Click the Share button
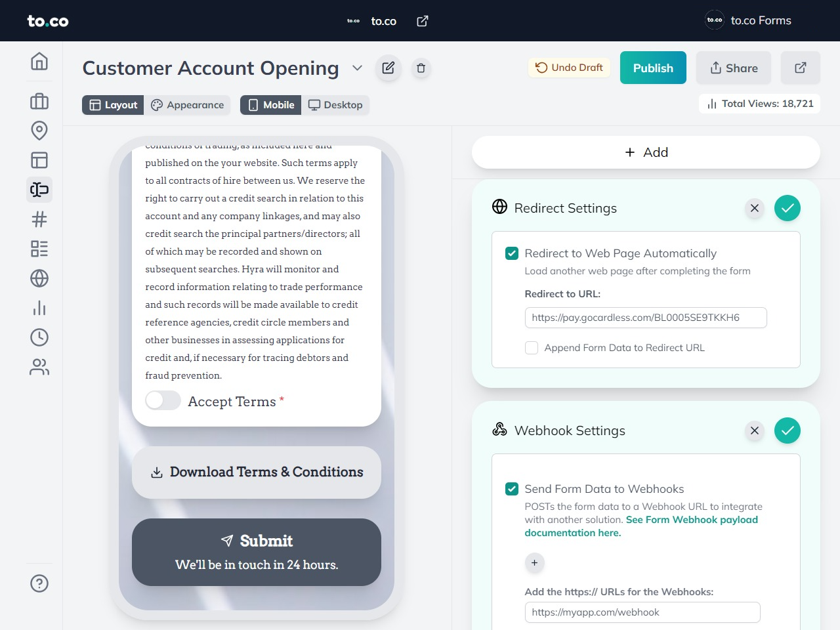840x630 pixels. click(x=734, y=68)
